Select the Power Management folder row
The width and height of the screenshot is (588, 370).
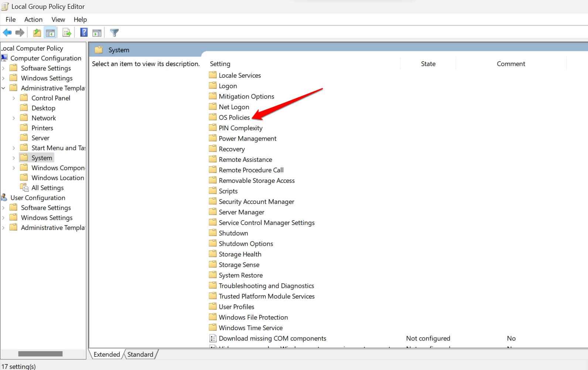point(243,138)
